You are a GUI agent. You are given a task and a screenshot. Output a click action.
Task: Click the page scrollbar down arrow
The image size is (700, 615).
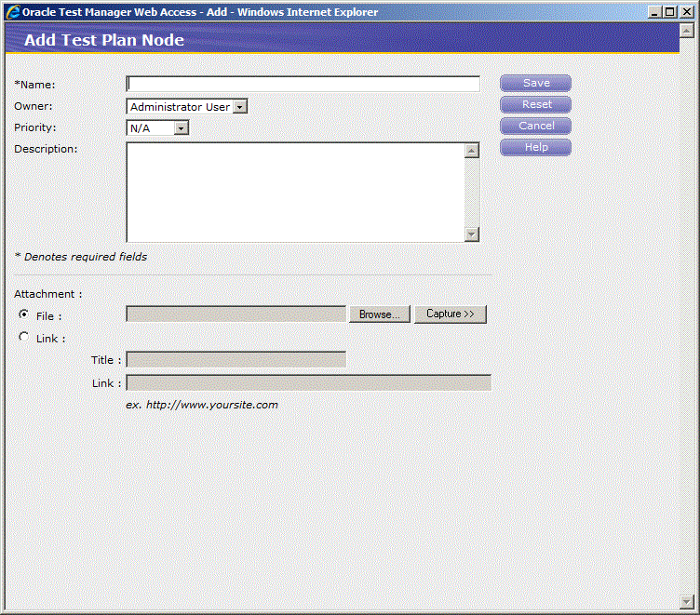pyautogui.click(x=687, y=602)
